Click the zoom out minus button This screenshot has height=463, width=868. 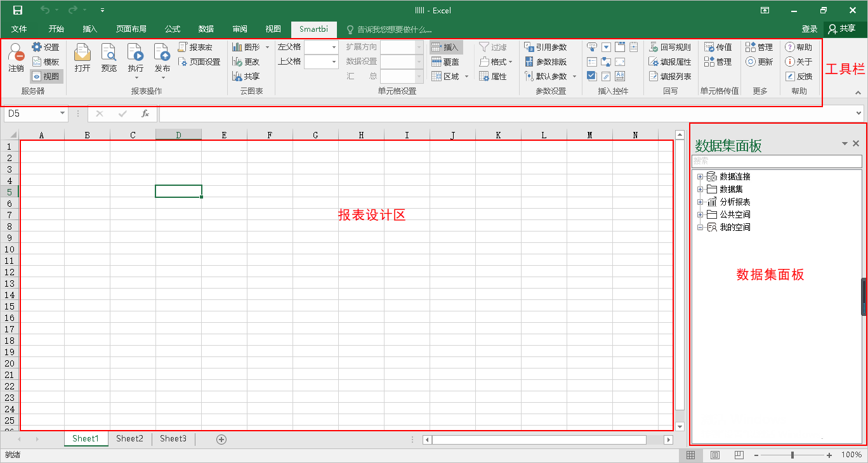(x=756, y=455)
